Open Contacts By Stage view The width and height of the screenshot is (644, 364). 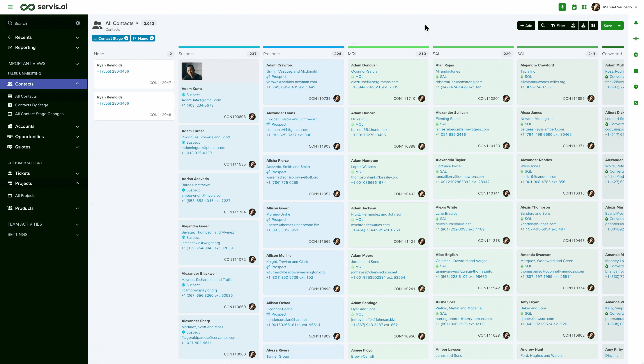(32, 105)
